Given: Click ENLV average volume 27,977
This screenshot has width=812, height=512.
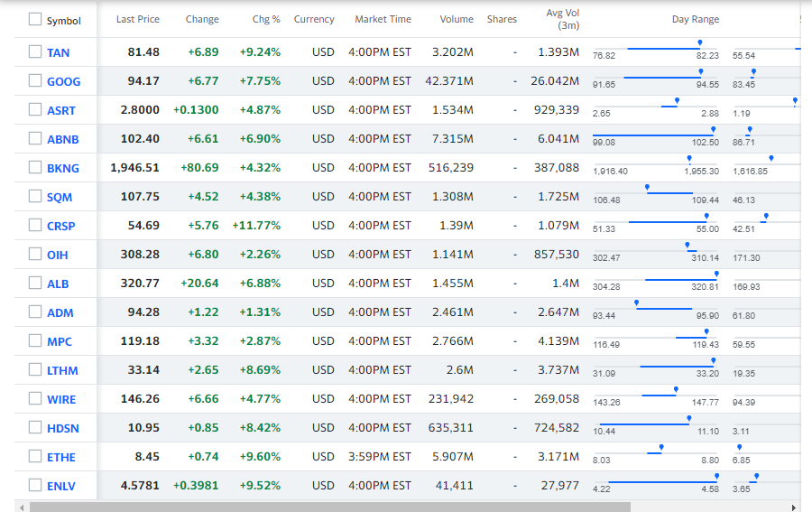Looking at the screenshot, I should 559,486.
